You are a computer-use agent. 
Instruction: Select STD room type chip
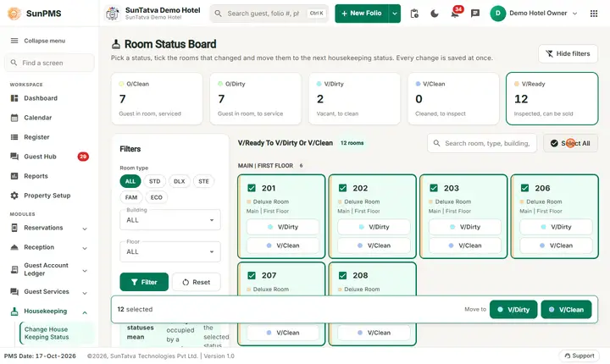(154, 181)
